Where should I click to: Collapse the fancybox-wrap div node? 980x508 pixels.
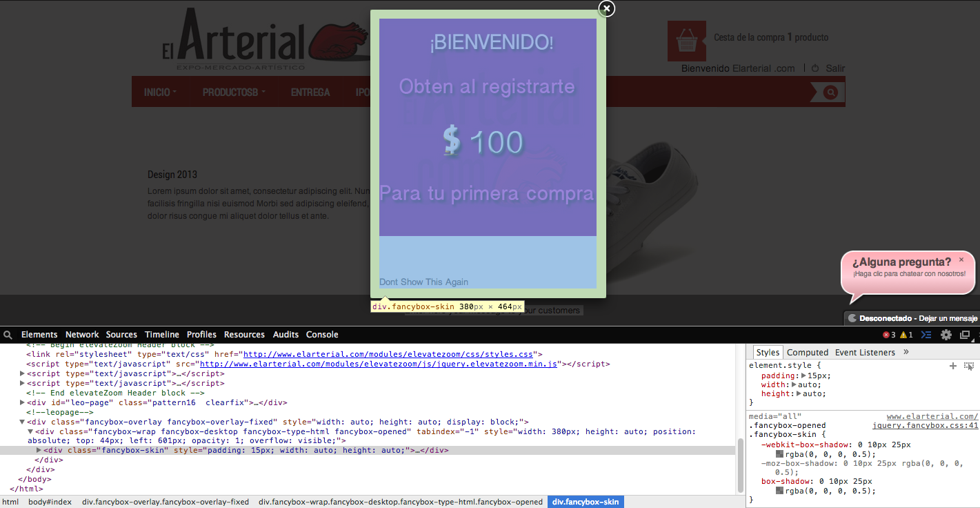30,431
